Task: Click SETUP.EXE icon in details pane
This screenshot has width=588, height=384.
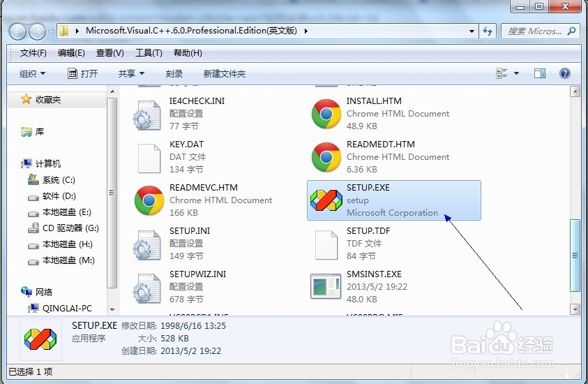Action: [x=40, y=339]
